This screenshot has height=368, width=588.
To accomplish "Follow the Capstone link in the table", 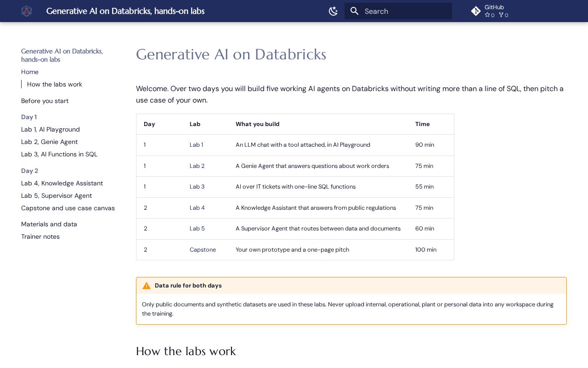I will coord(203,250).
